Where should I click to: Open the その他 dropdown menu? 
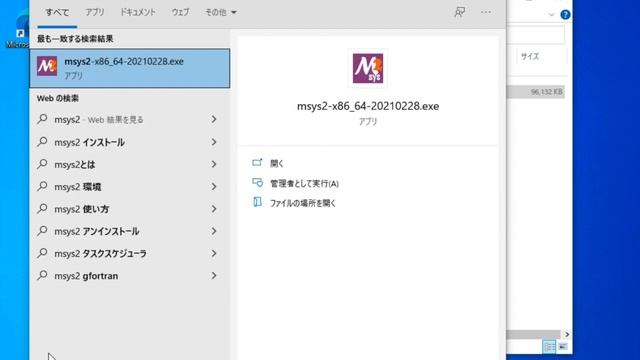point(221,12)
